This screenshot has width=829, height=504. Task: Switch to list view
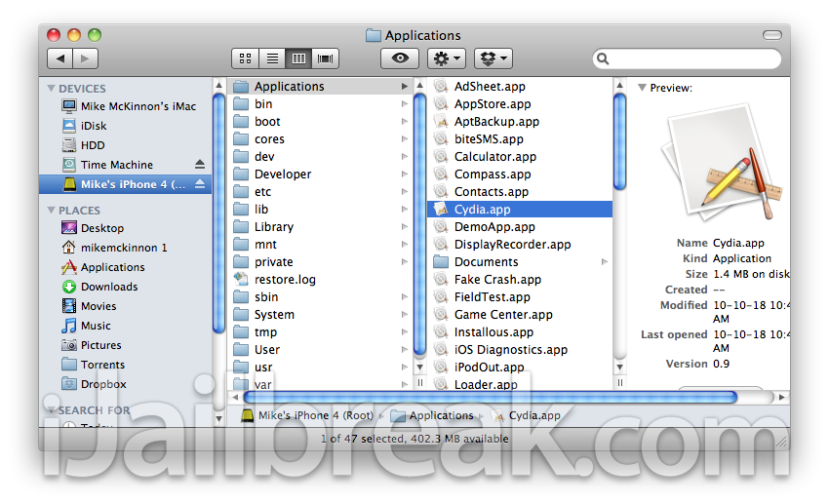point(272,58)
